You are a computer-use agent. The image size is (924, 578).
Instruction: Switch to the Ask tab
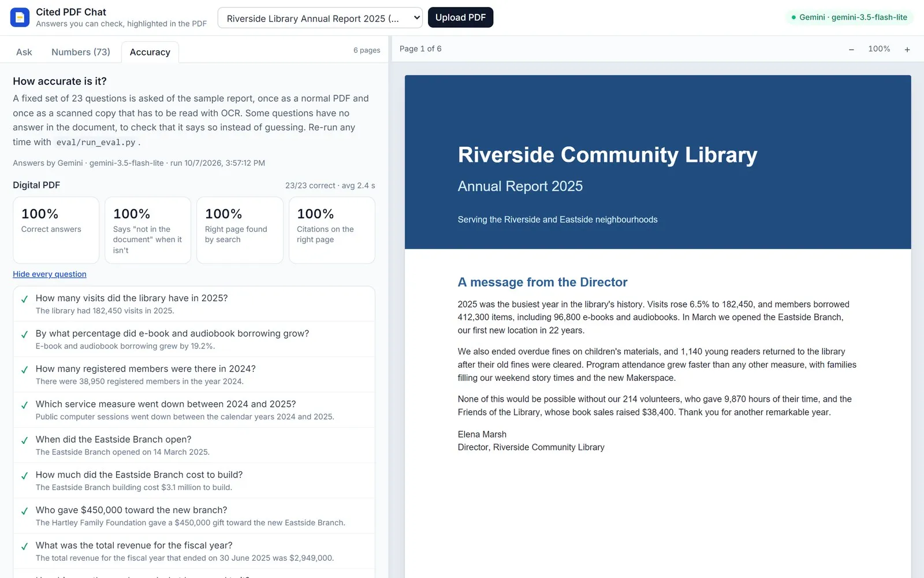point(24,52)
